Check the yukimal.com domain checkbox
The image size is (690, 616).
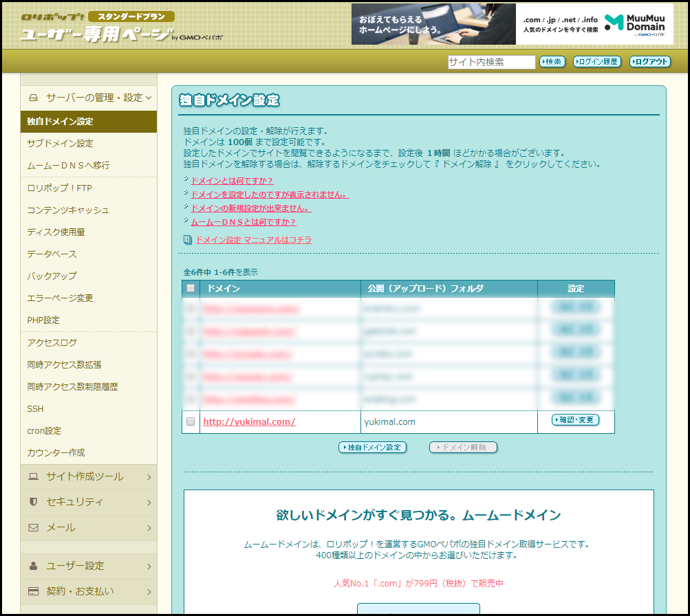(191, 421)
